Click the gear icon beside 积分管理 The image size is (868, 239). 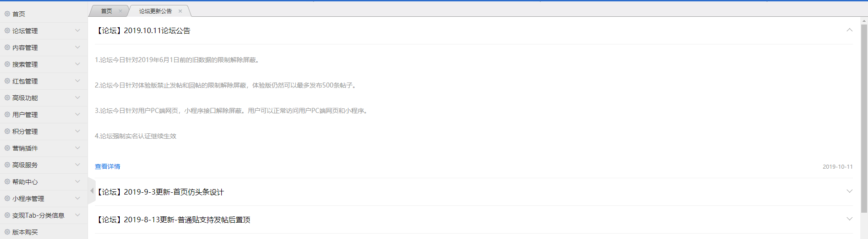click(x=7, y=132)
